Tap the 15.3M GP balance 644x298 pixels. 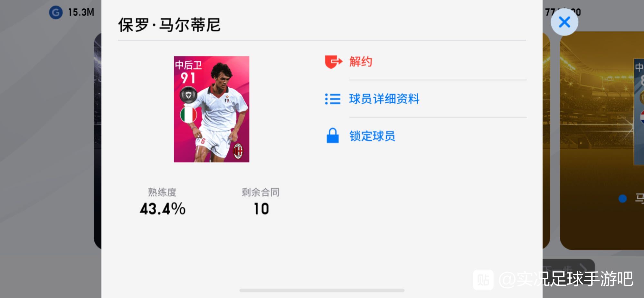[81, 13]
